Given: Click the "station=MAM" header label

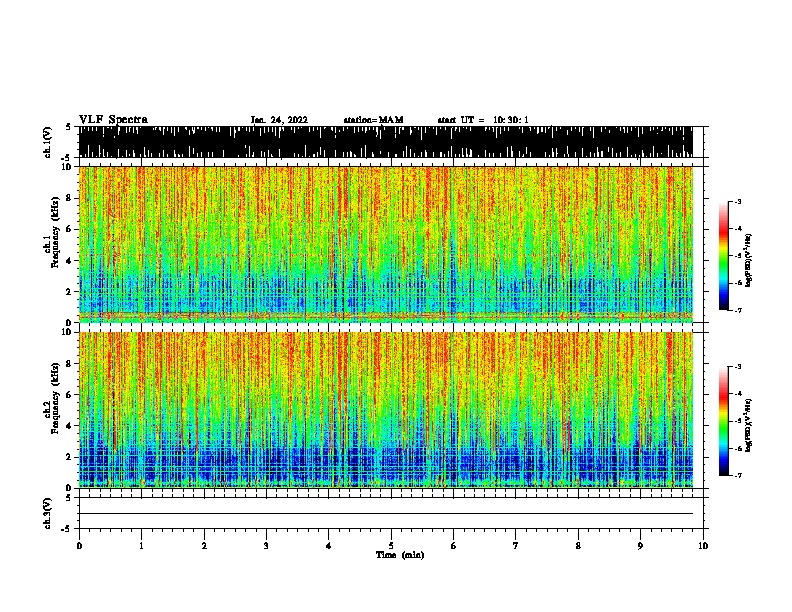Looking at the screenshot, I should click(374, 120).
